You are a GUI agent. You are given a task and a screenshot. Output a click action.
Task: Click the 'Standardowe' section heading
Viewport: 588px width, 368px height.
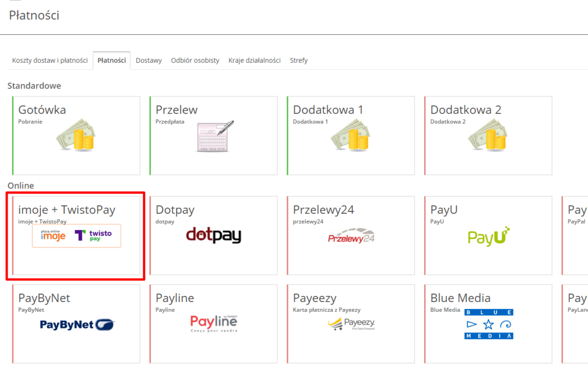click(x=34, y=86)
